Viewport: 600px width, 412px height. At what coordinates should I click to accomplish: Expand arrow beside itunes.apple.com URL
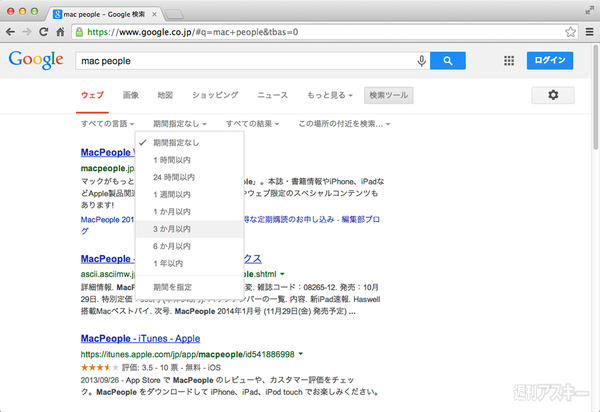point(301,354)
